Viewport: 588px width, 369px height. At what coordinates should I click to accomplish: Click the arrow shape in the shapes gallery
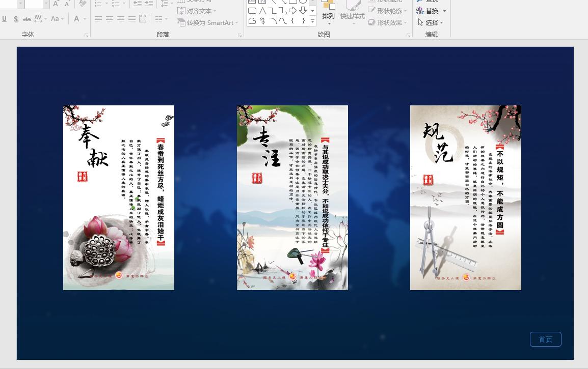tap(293, 11)
